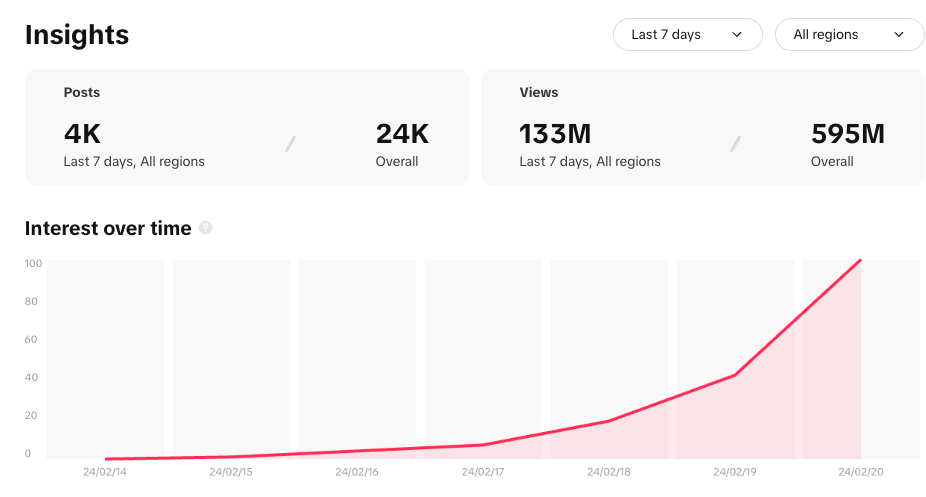Select the 24K overall posts figure
The image size is (926, 497).
[x=402, y=134]
